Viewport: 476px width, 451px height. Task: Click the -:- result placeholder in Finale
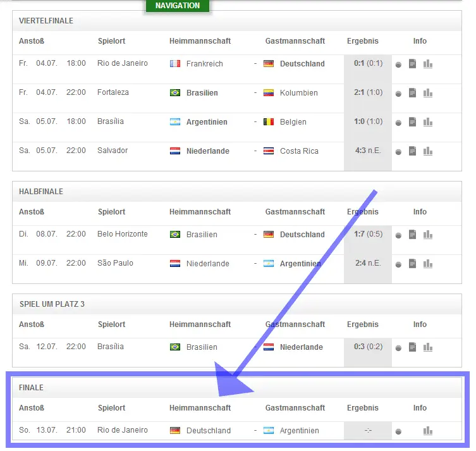click(367, 431)
